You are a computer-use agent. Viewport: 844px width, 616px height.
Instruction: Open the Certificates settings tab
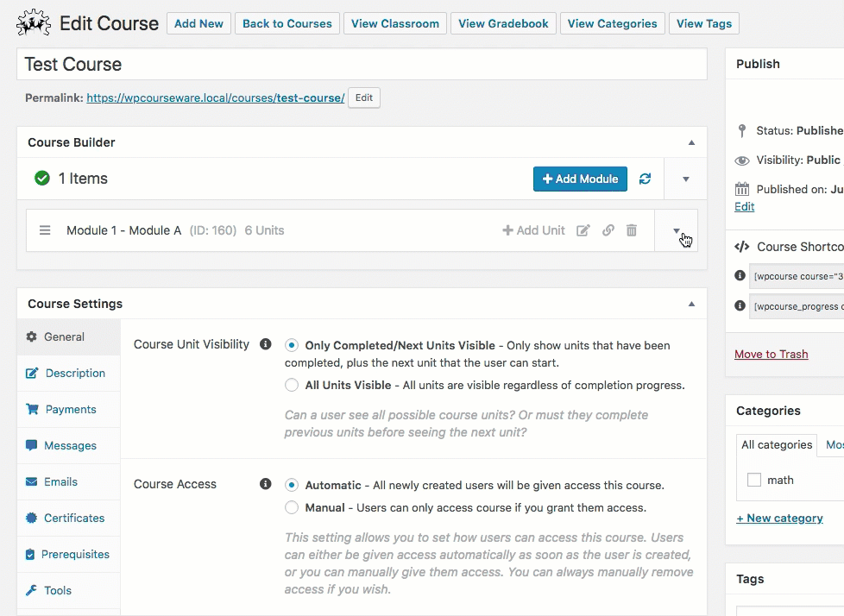click(x=69, y=519)
